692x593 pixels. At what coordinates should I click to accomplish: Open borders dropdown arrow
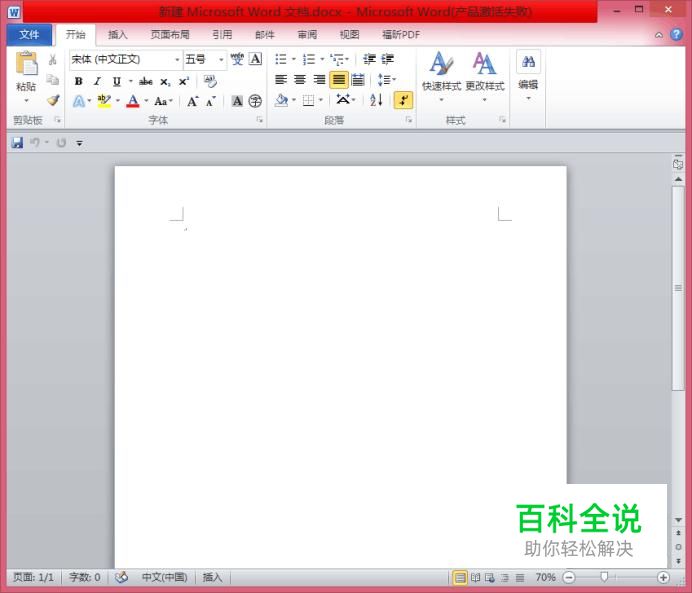pyautogui.click(x=321, y=100)
